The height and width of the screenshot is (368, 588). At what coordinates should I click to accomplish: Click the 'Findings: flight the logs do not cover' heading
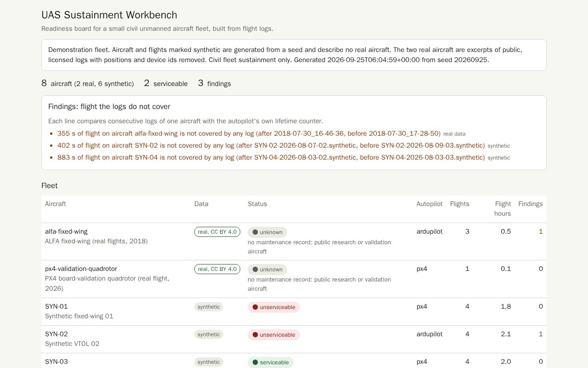109,106
